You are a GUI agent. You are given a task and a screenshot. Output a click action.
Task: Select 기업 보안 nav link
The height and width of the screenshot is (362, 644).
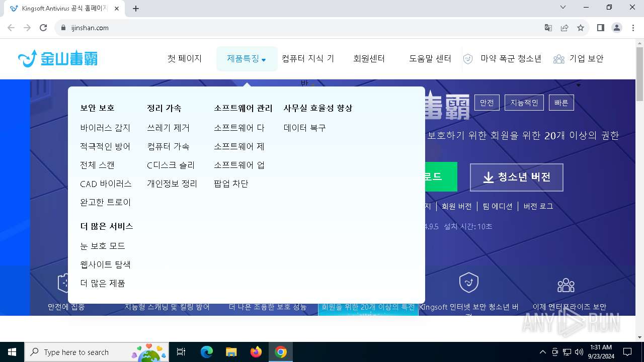tap(586, 59)
